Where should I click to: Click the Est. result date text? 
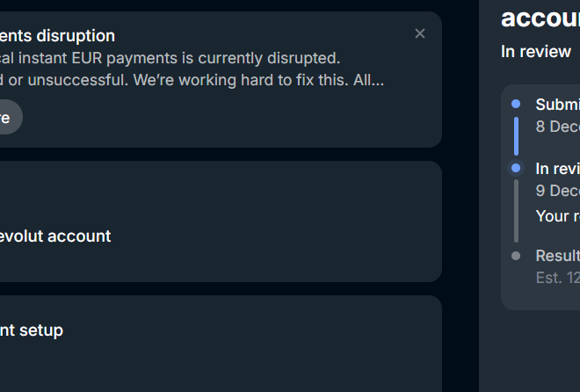tap(557, 278)
